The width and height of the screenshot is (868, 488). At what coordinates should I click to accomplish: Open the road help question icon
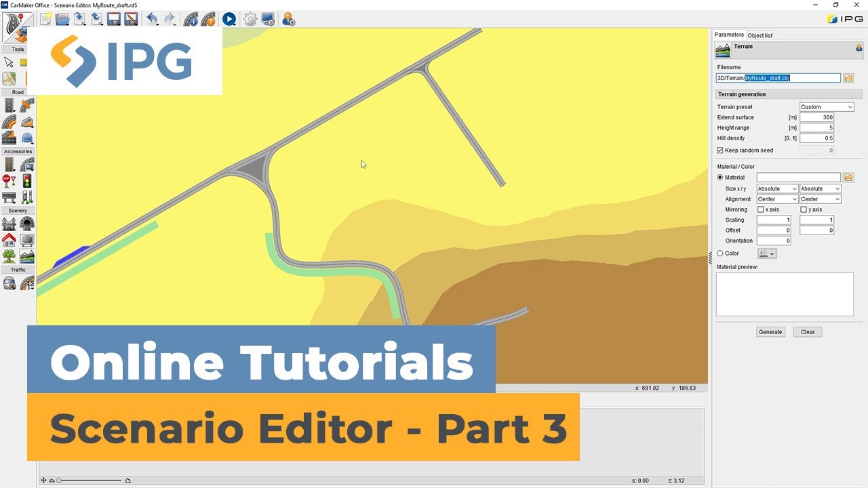click(208, 19)
